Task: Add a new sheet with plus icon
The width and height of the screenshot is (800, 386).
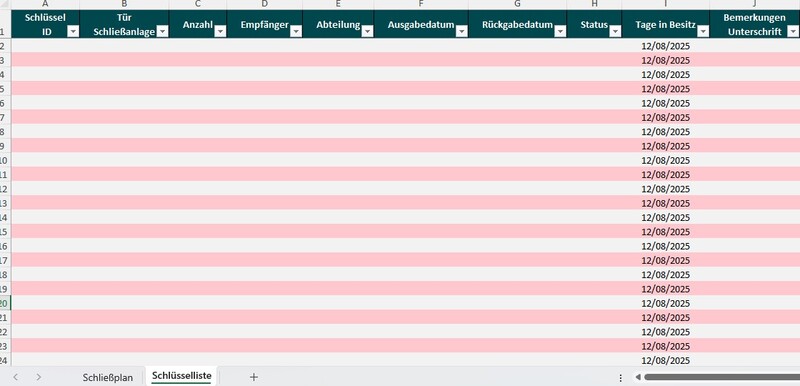Action: click(x=254, y=377)
